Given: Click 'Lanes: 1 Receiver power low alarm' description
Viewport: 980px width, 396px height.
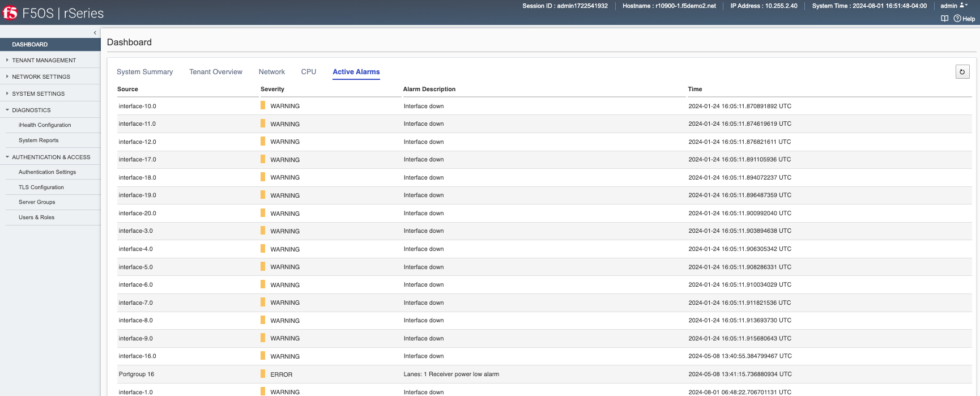Looking at the screenshot, I should pyautogui.click(x=451, y=374).
